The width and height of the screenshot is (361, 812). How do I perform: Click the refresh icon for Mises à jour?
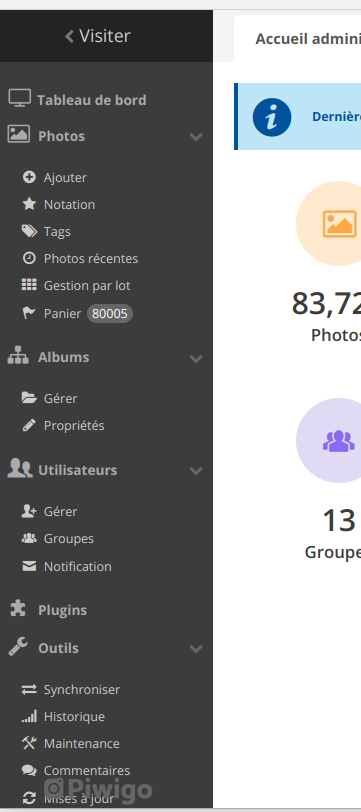29,798
